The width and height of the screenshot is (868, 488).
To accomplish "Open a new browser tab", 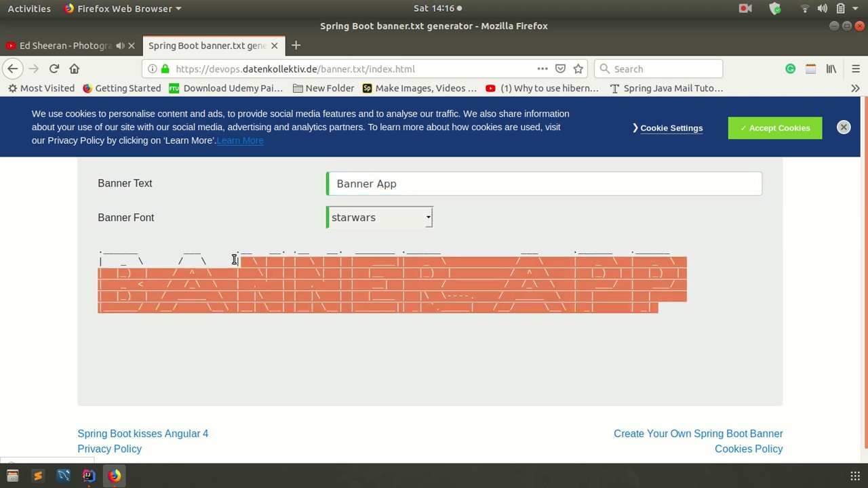I will point(296,45).
